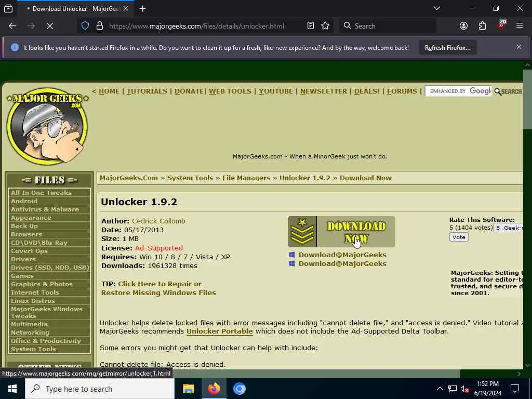Click the Cedrick Collomb author link
This screenshot has width=532, height=399.
click(158, 221)
